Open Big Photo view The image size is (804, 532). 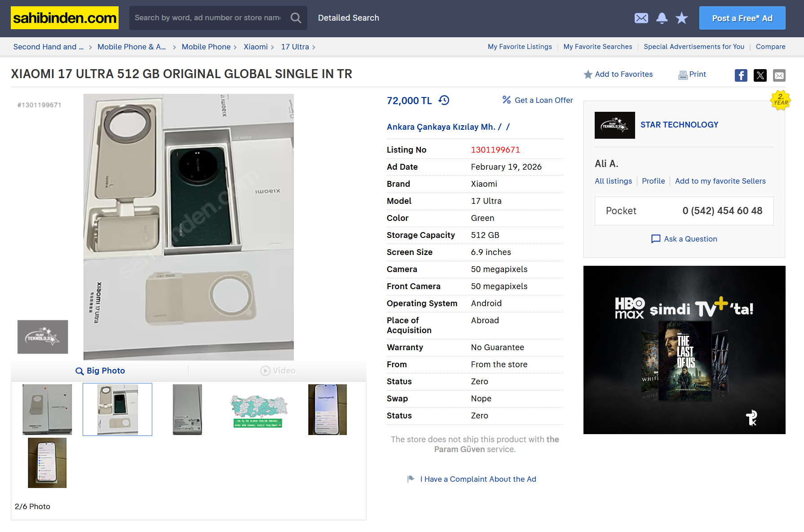click(100, 371)
